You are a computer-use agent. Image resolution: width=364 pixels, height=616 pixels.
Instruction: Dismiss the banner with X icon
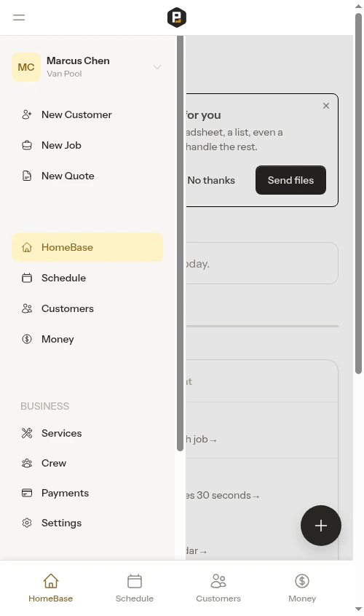point(326,106)
